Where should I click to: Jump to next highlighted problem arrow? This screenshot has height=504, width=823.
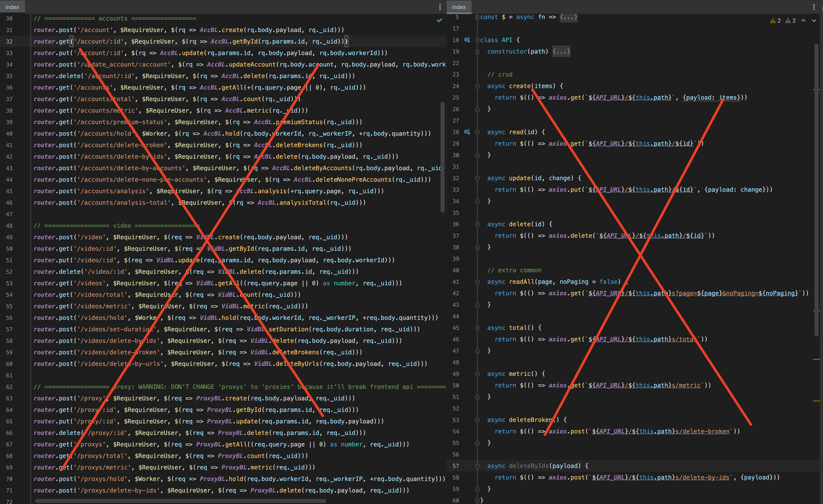click(x=814, y=21)
